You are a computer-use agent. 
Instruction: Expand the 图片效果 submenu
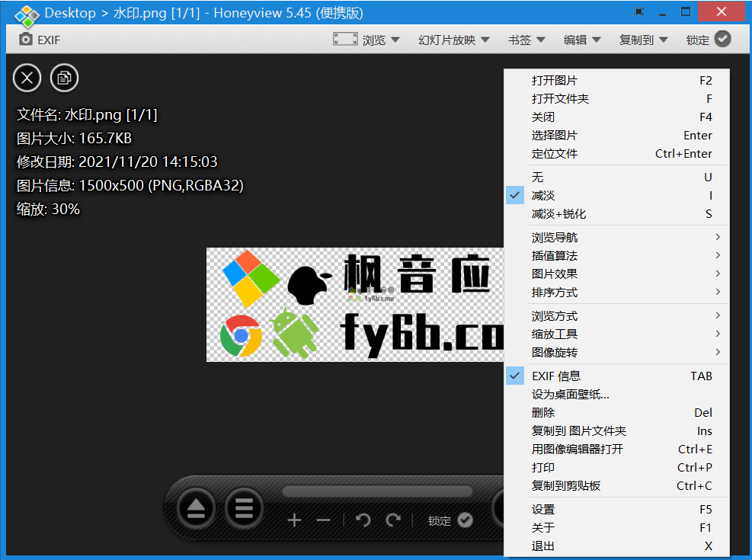[617, 274]
